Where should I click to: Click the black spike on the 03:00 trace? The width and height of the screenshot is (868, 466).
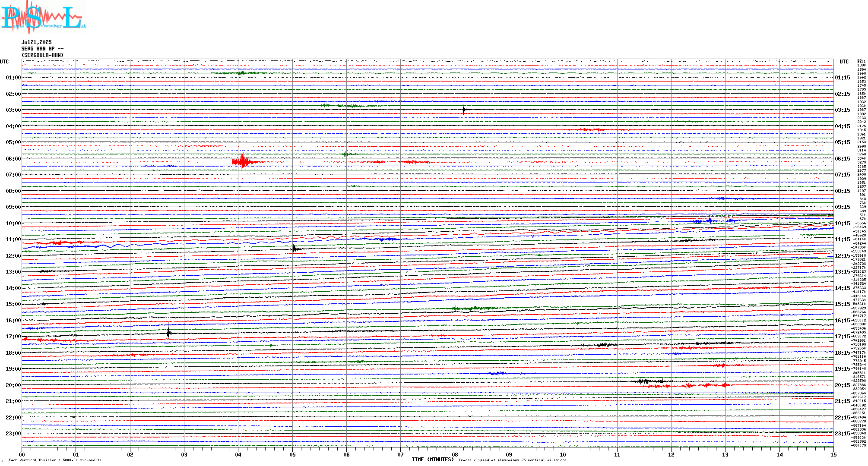(464, 109)
